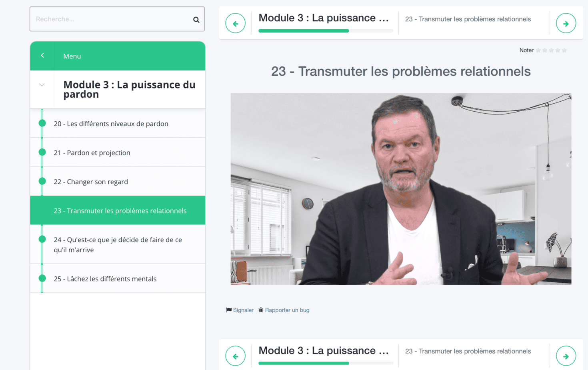Click bottom previous lesson arrow button
588x370 pixels.
coord(236,356)
